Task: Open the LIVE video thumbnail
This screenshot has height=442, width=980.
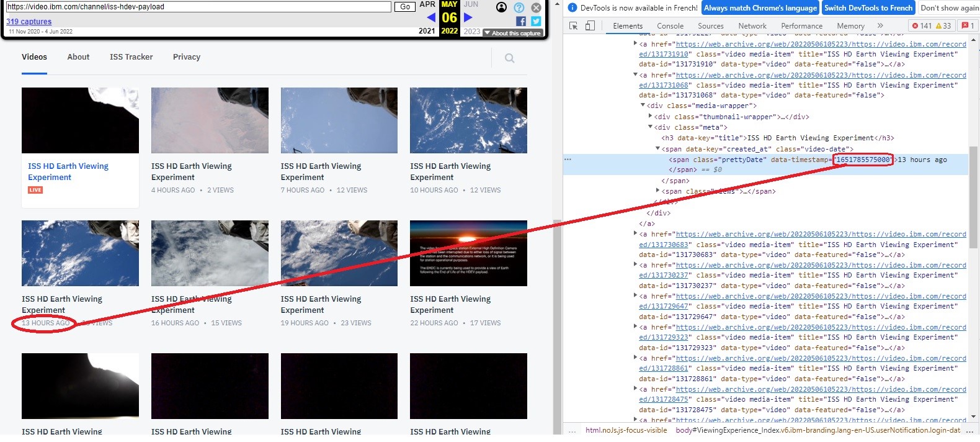Action: 80,120
